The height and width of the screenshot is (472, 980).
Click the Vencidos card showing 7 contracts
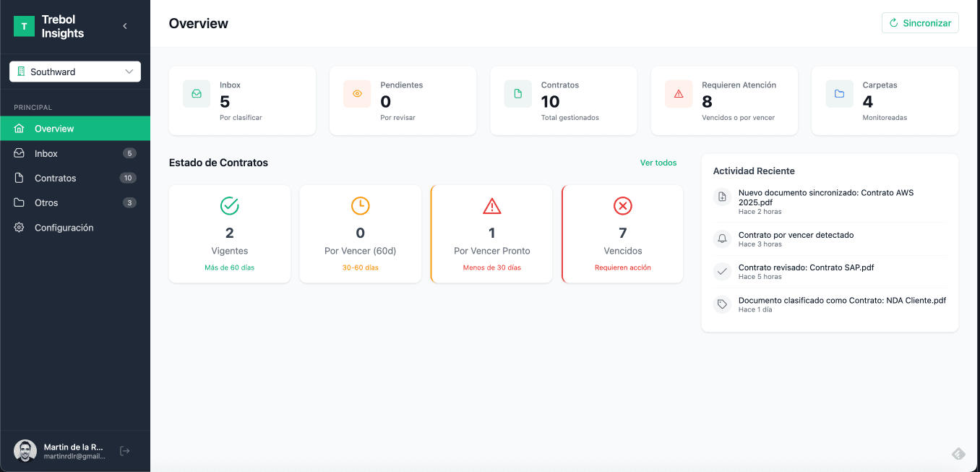click(x=622, y=233)
